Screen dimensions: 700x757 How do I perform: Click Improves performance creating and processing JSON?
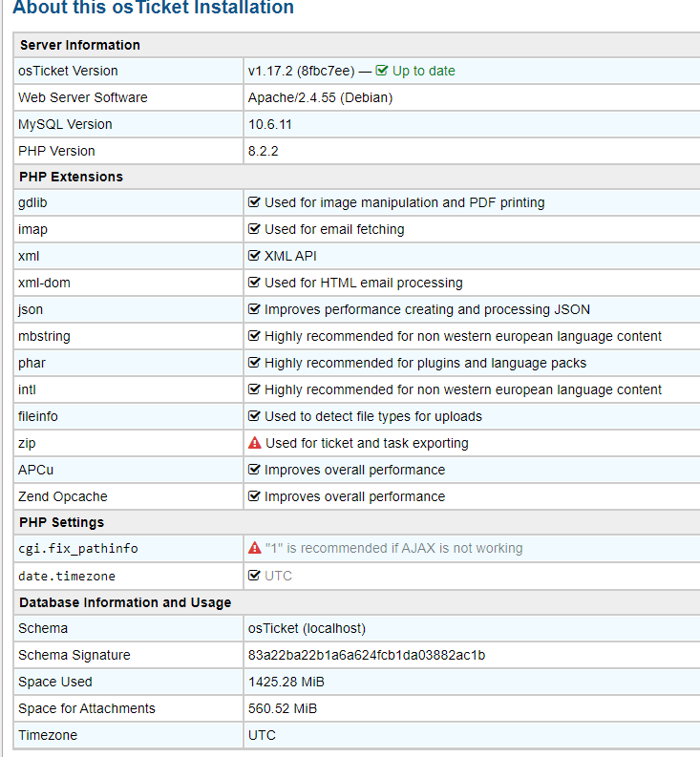point(427,309)
